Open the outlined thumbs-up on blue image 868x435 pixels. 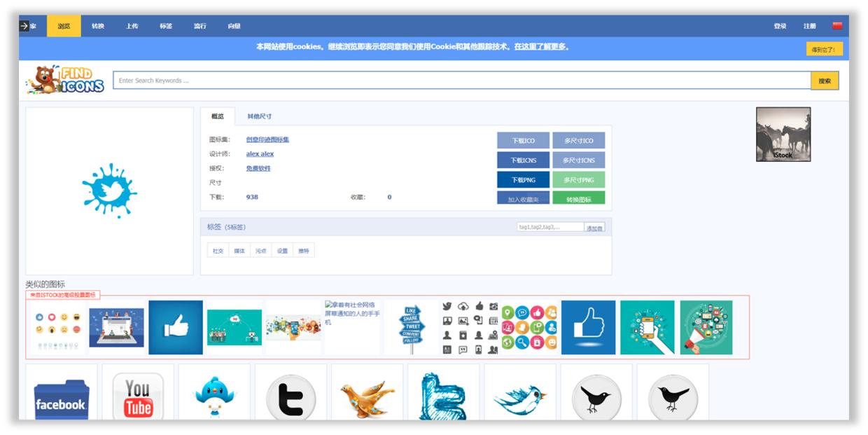point(588,327)
